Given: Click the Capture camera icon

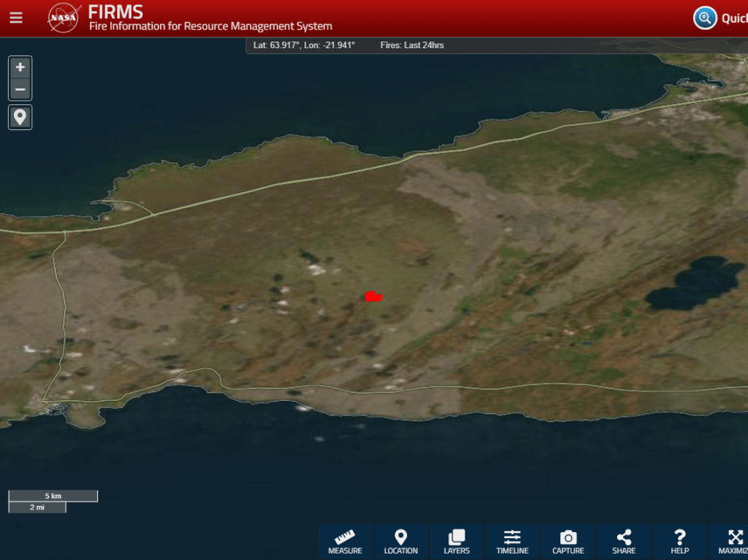Looking at the screenshot, I should coord(568,542).
